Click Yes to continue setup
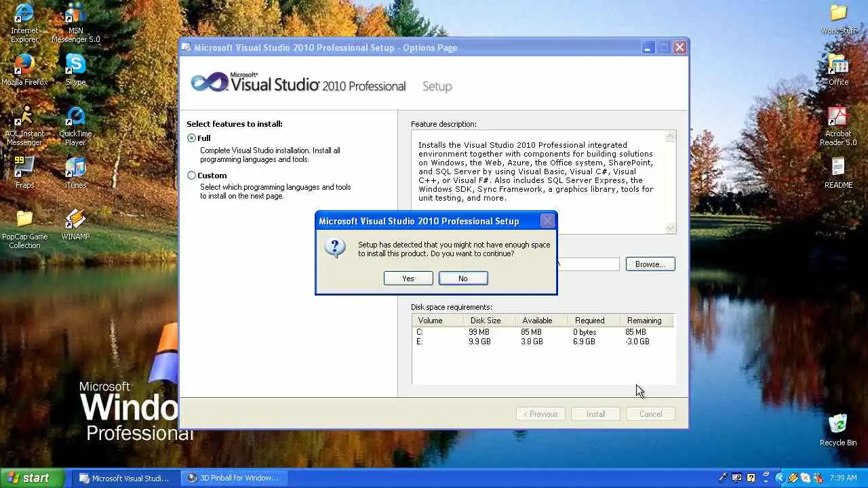Image resolution: width=868 pixels, height=488 pixels. tap(408, 279)
